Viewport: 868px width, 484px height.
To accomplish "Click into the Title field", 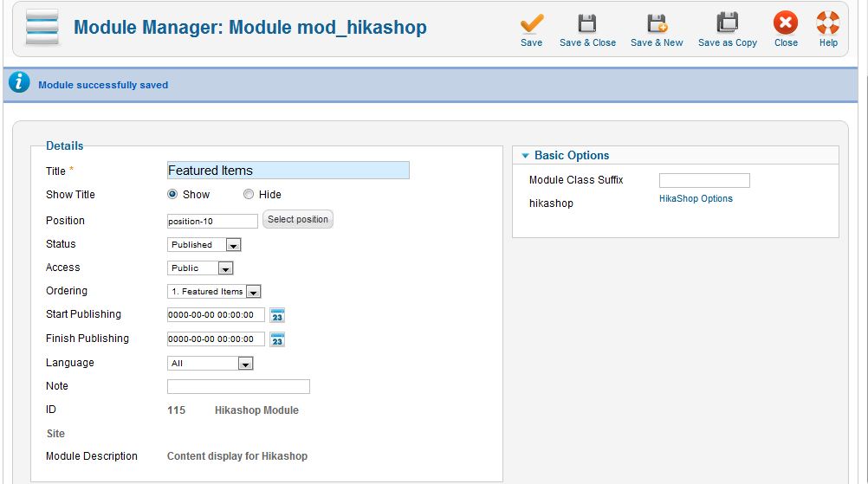I will click(288, 171).
